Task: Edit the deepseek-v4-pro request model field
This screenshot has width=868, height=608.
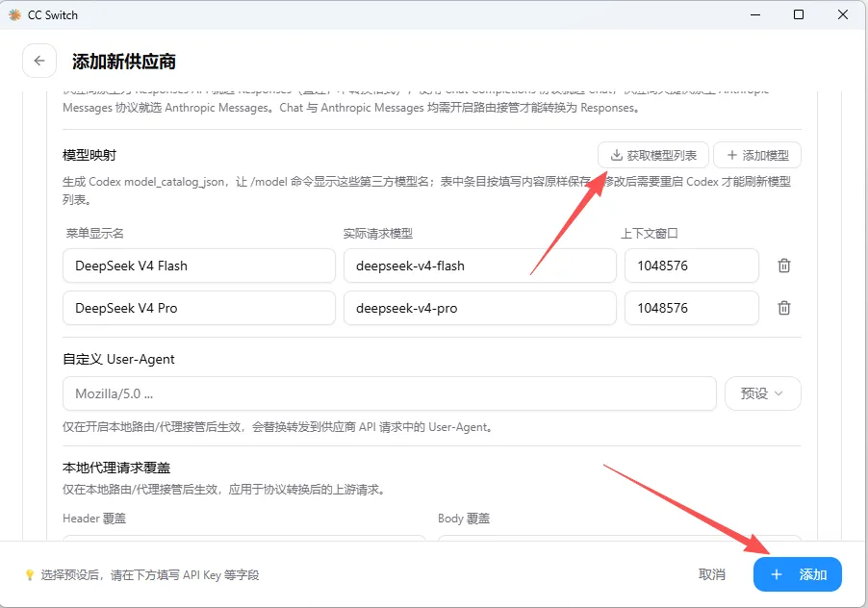Action: tap(480, 308)
